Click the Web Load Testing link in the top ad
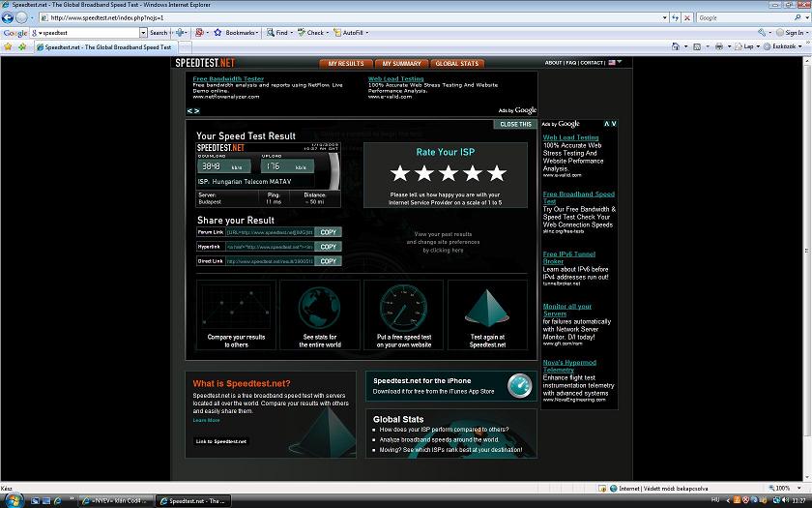812x508 pixels. click(395, 78)
